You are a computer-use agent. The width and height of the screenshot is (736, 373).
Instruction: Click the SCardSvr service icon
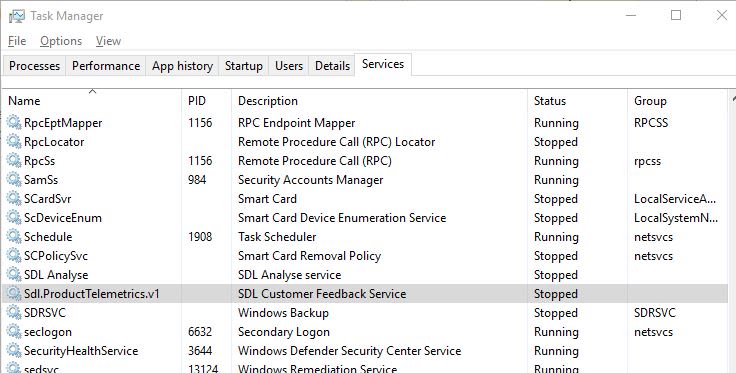[14, 198]
